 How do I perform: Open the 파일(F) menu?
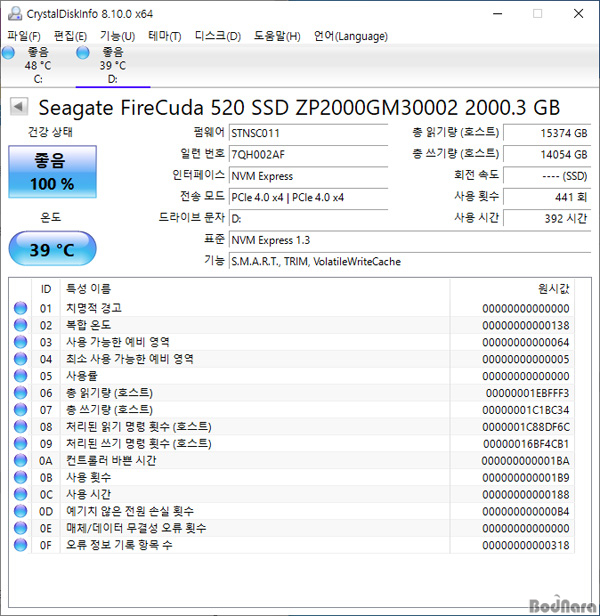24,36
